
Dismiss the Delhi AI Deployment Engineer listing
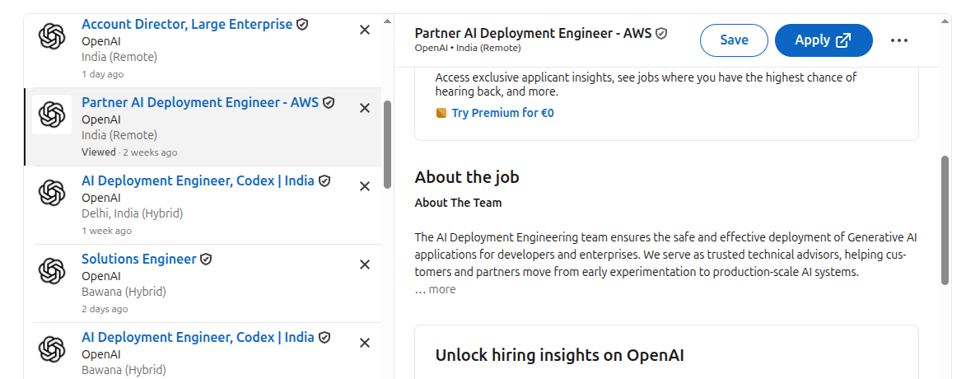[x=365, y=186]
